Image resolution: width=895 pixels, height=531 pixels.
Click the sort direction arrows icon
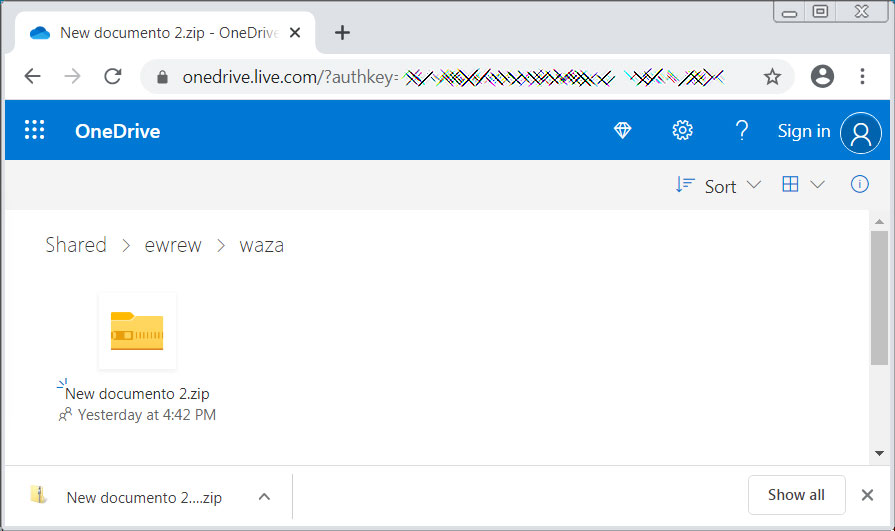tap(684, 184)
